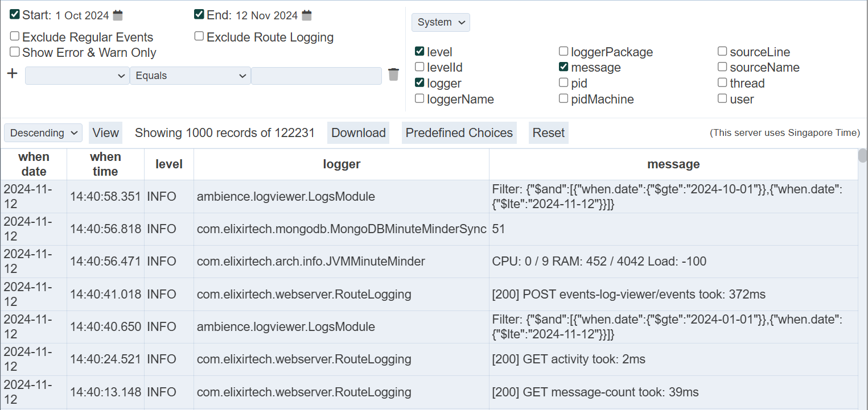Open the System dropdown
Screen dimensions: 868x410
pos(441,22)
